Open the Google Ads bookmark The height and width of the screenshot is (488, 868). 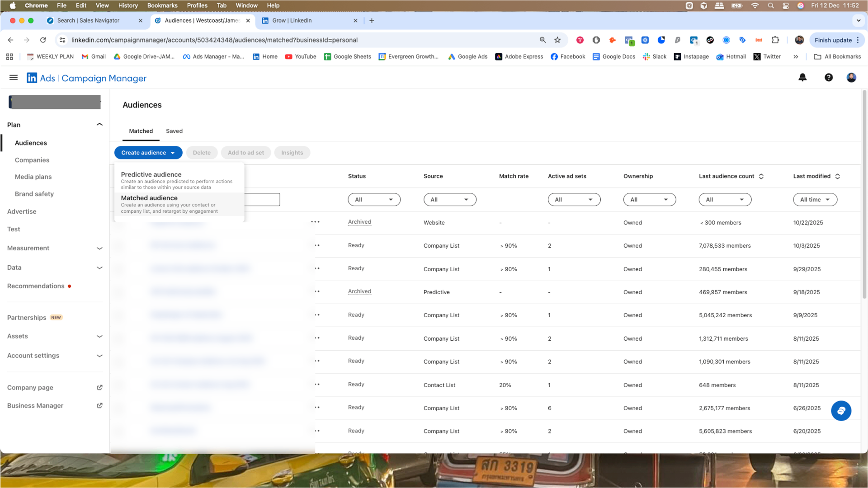pos(467,56)
